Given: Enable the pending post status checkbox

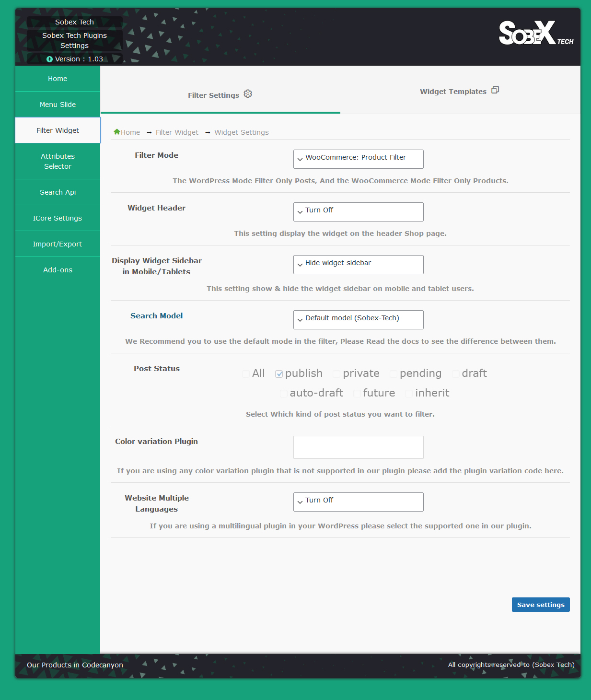Looking at the screenshot, I should (x=394, y=374).
